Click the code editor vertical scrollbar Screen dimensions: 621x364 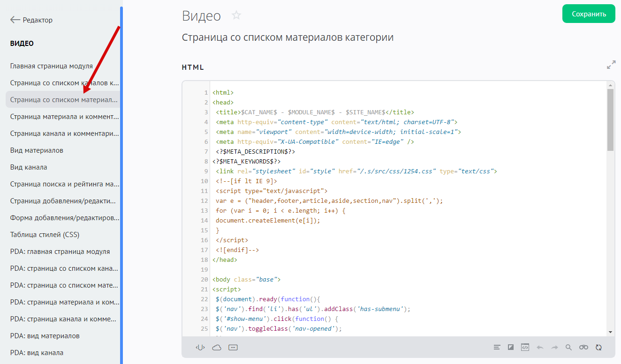tap(610, 120)
